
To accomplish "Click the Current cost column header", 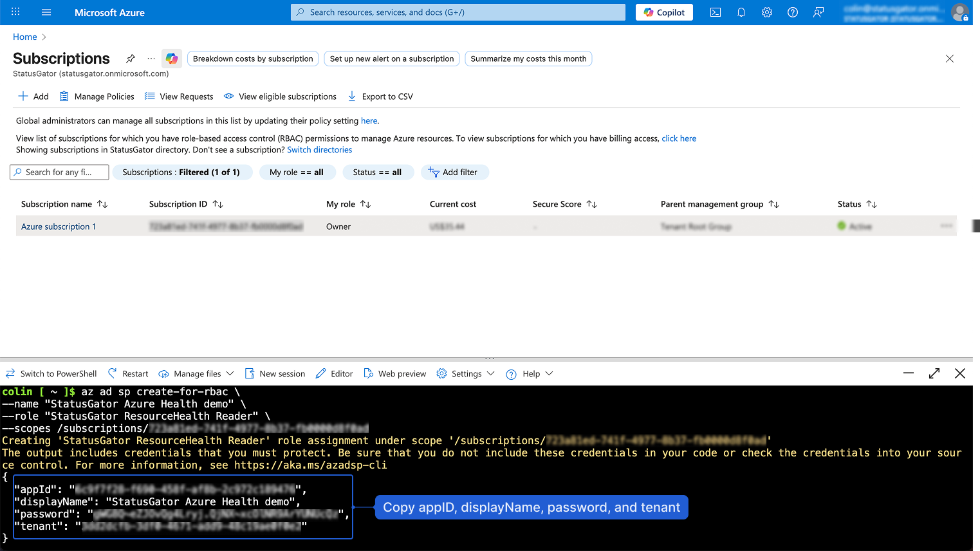I will tap(453, 204).
